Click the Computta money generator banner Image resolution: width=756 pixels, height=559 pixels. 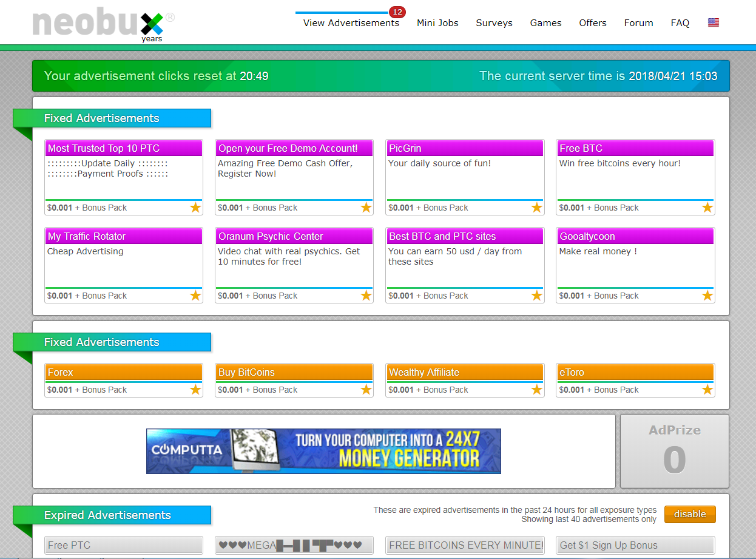pos(323,451)
